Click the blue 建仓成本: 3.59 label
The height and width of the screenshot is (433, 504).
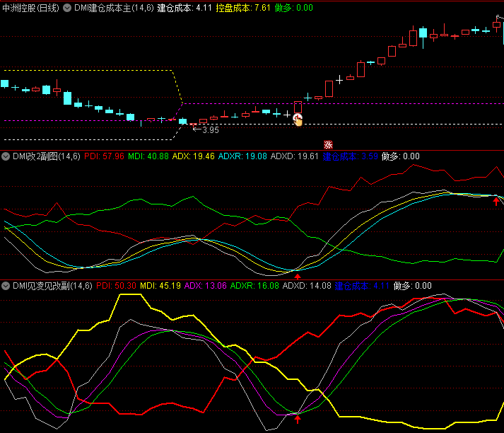click(x=351, y=156)
